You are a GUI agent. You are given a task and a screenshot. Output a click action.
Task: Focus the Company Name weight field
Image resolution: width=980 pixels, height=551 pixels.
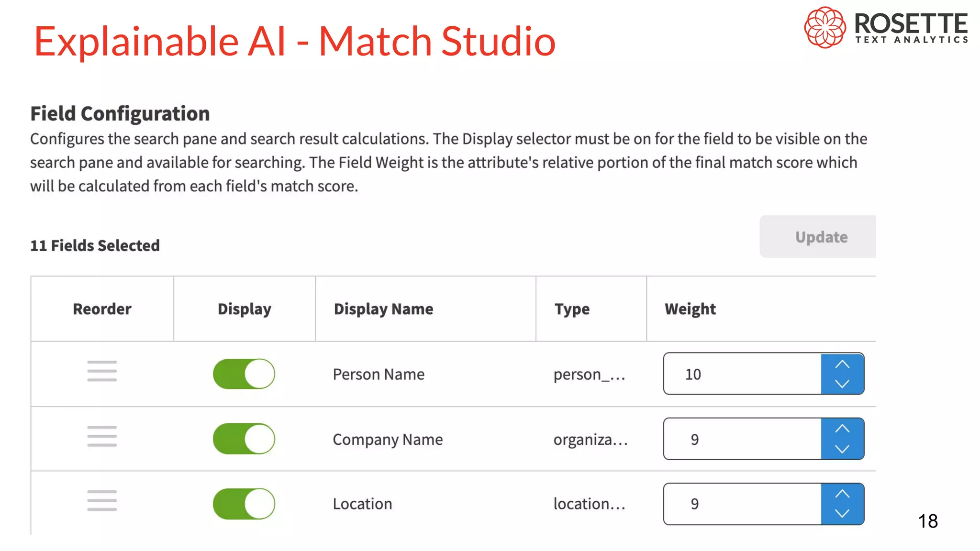[743, 439]
